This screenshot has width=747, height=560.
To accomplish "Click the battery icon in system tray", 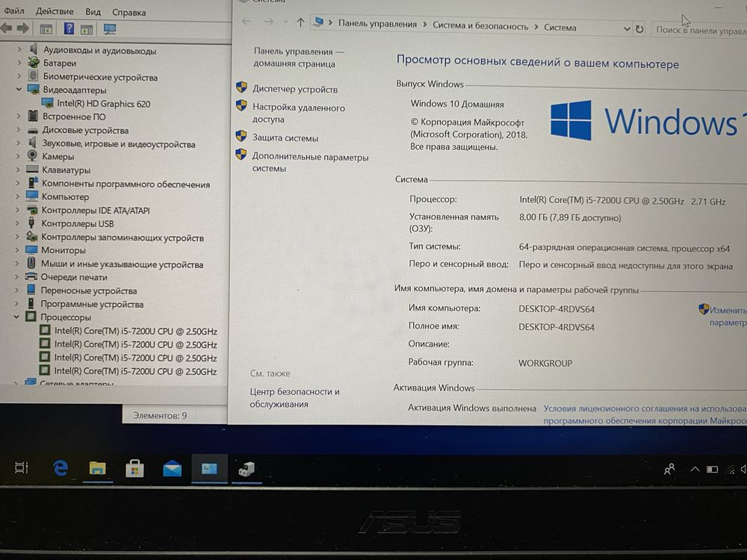I will pyautogui.click(x=712, y=470).
